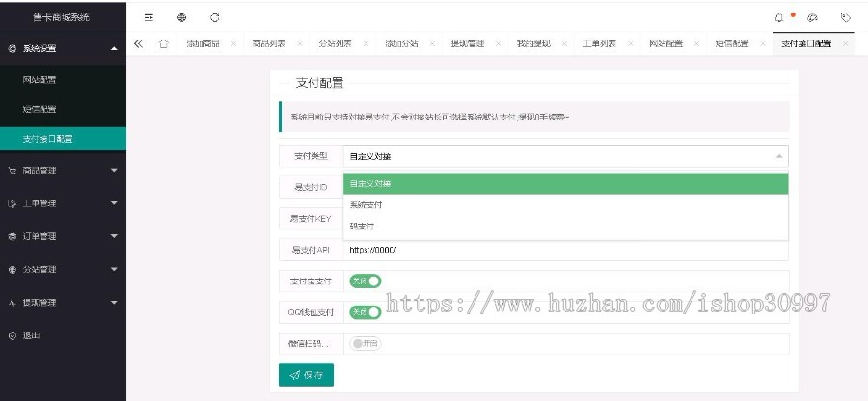Select 系统支付 in the dropdown list
Image resolution: width=868 pixels, height=401 pixels.
pyautogui.click(x=566, y=204)
